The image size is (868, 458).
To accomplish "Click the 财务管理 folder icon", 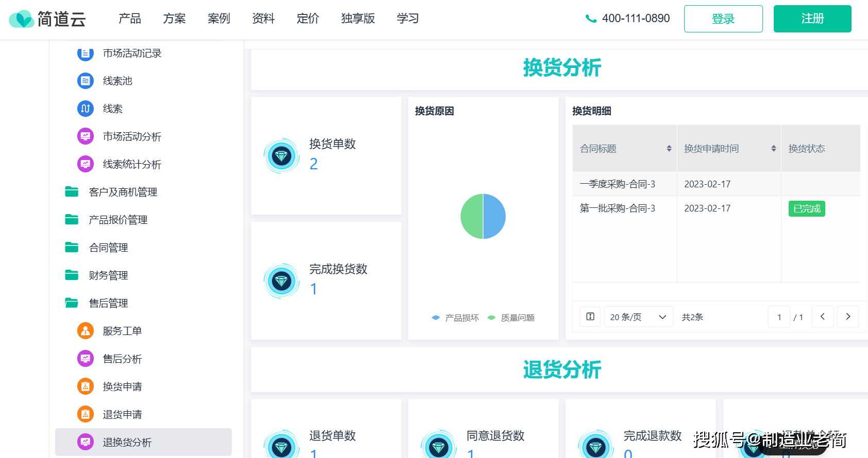I will point(72,275).
